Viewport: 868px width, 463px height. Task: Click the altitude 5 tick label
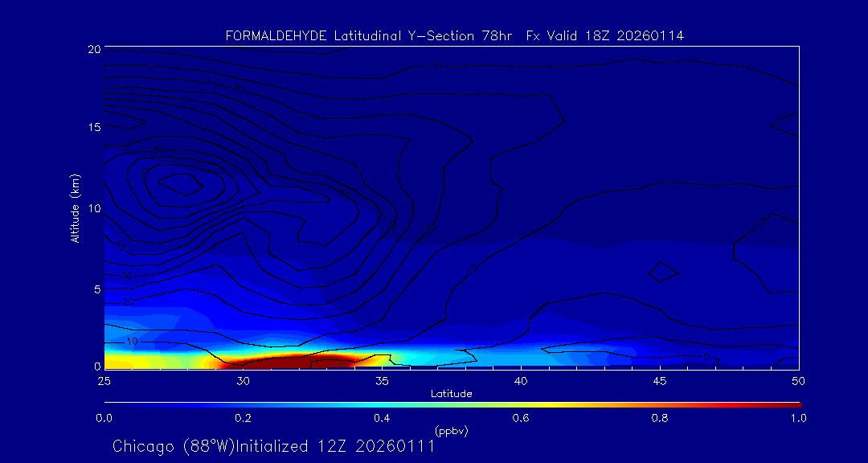click(x=95, y=289)
